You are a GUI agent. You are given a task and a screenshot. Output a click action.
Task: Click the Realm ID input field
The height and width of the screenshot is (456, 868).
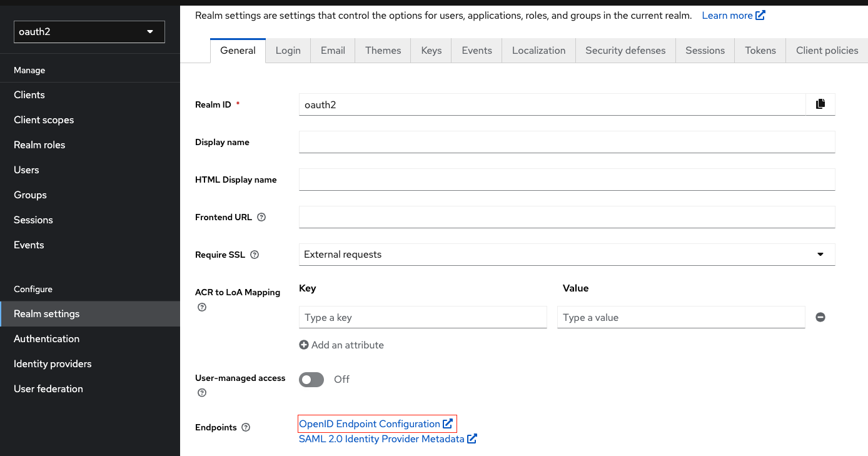552,104
